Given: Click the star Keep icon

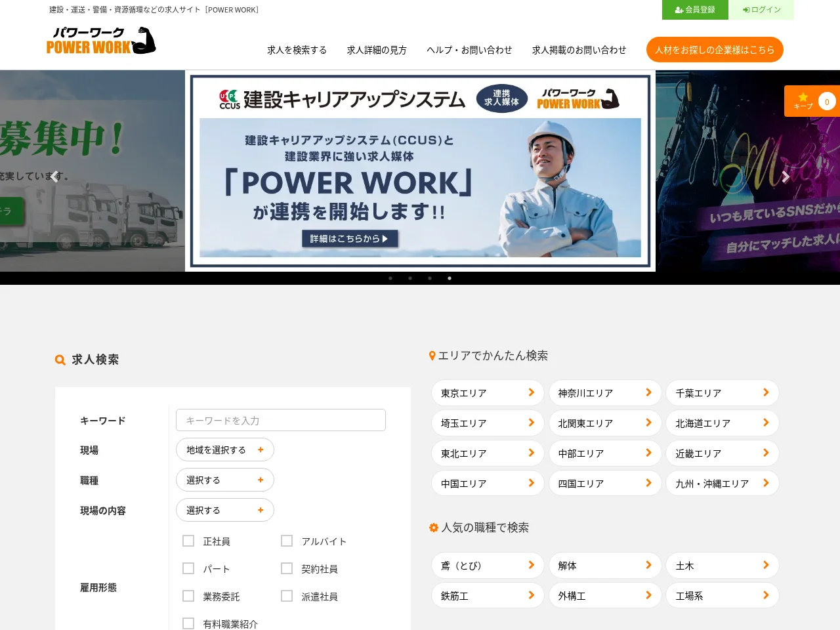Looking at the screenshot, I should point(803,97).
